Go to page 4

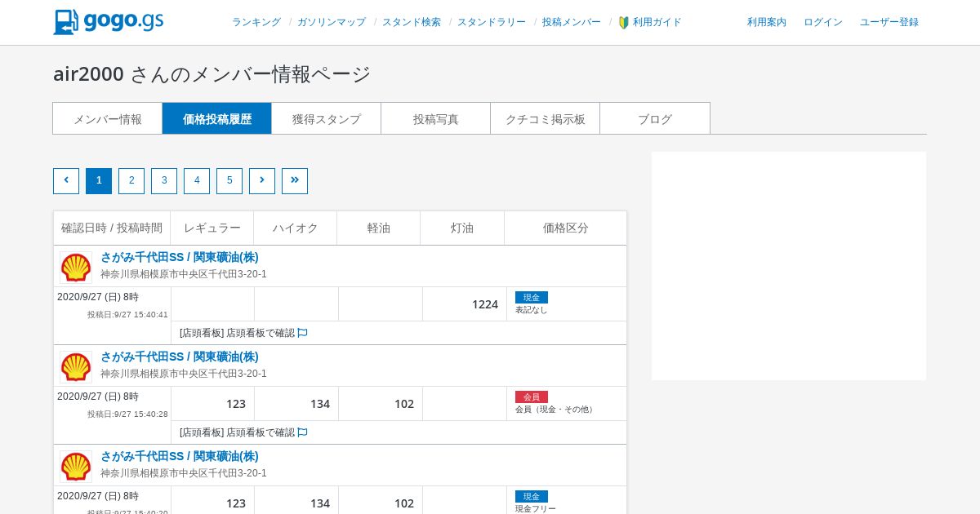(197, 181)
